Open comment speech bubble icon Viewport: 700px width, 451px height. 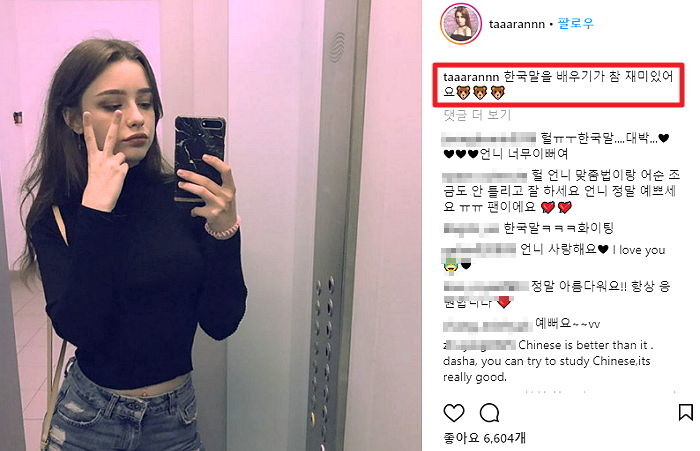(489, 413)
